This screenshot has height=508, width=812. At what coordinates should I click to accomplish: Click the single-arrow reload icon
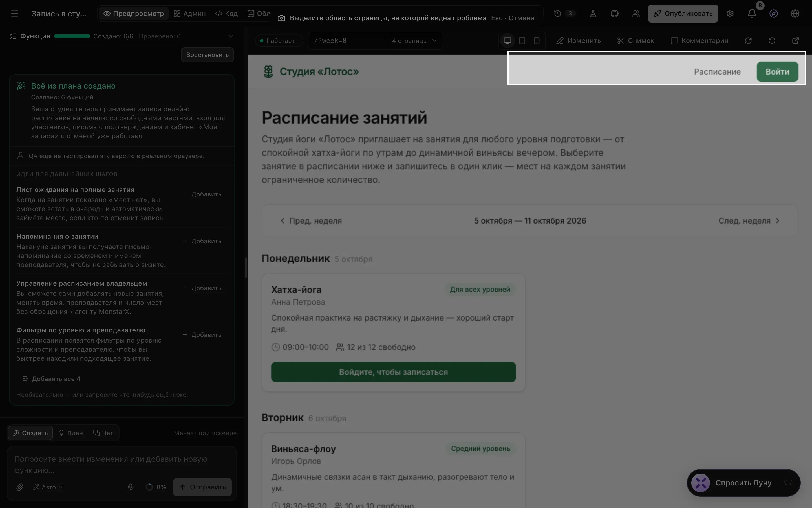click(772, 41)
